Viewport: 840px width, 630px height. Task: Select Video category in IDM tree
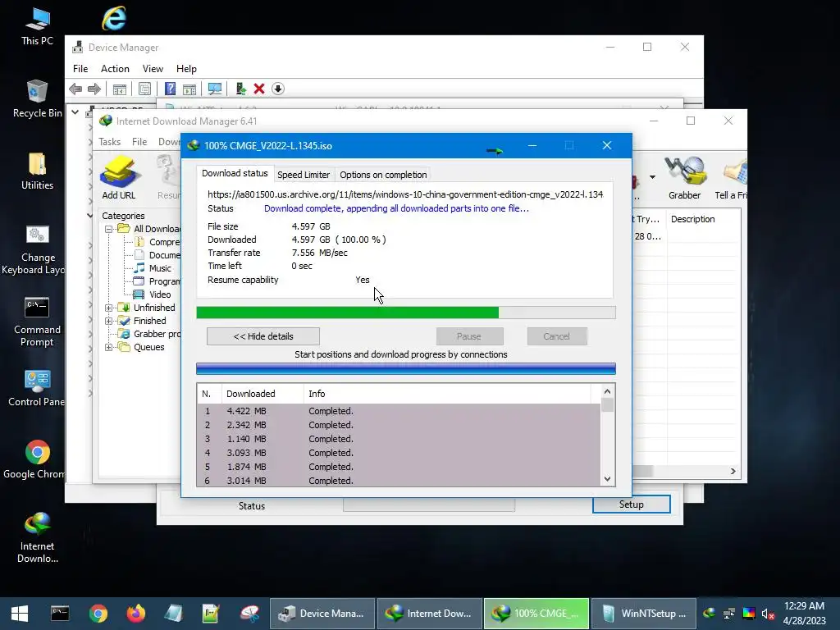pos(160,294)
